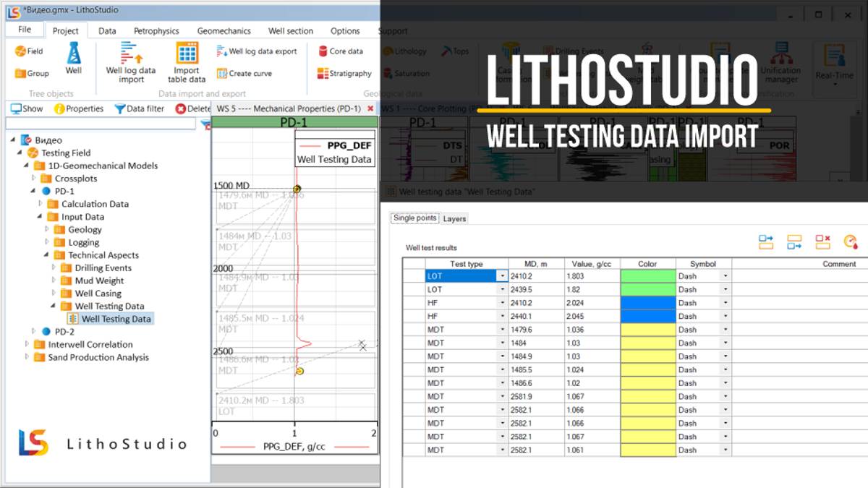Expand the PD-2 well node

34,332
